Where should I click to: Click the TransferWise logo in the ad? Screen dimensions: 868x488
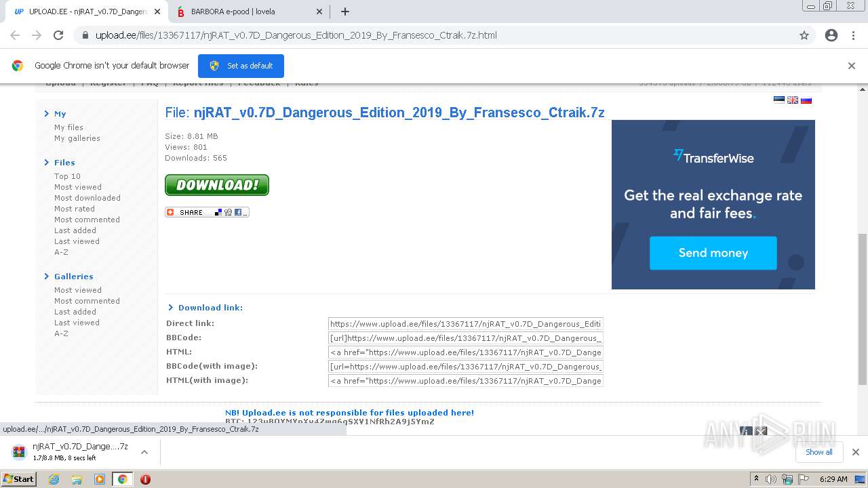point(713,157)
